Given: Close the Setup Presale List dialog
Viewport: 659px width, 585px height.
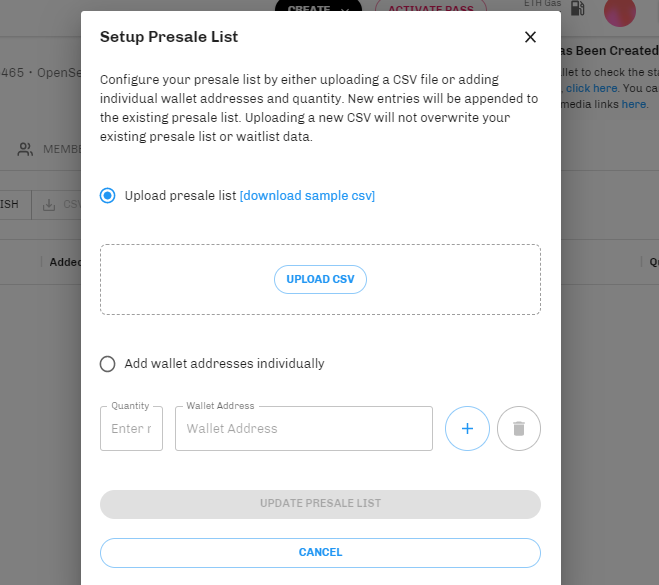Looking at the screenshot, I should (x=530, y=37).
